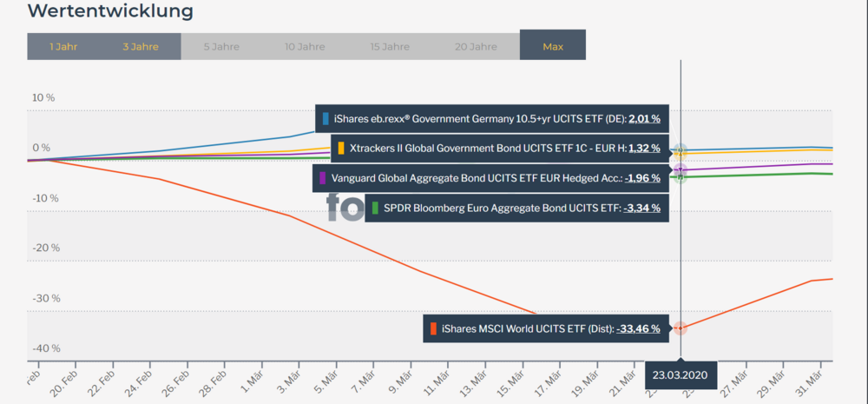Click the -33,46 % MSCI World value
The image size is (868, 404).
tap(638, 328)
